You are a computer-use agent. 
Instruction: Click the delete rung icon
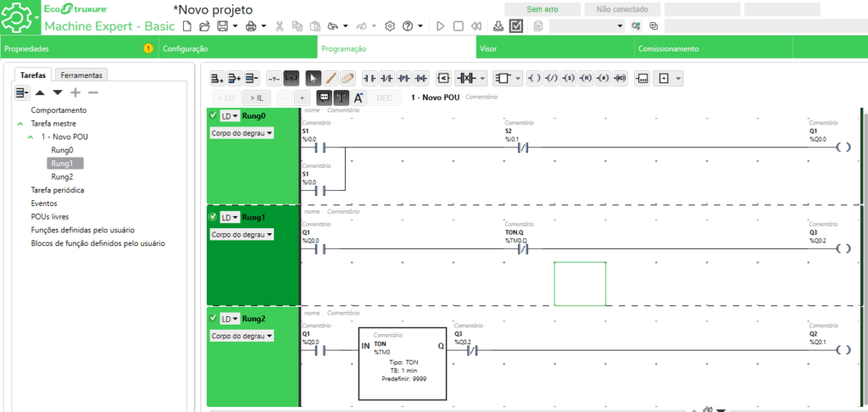tap(253, 79)
